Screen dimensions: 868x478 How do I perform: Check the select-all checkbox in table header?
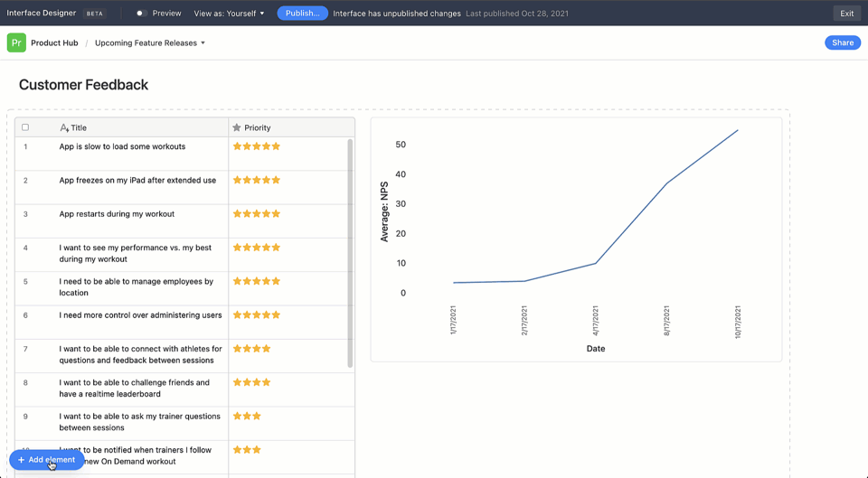(x=25, y=127)
